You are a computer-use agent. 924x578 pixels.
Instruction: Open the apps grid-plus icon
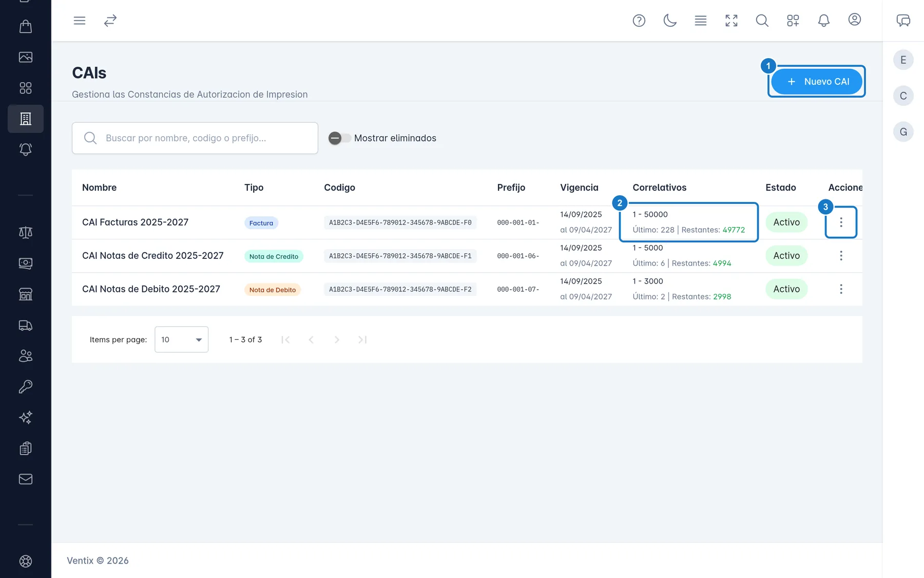pos(793,21)
